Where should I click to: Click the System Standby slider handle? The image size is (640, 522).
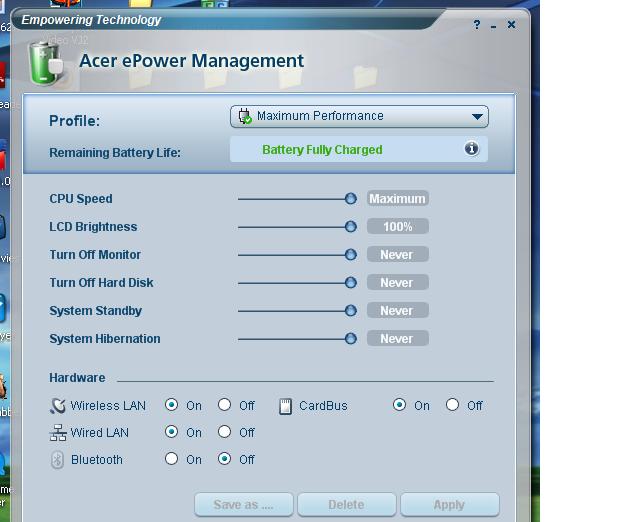point(351,311)
